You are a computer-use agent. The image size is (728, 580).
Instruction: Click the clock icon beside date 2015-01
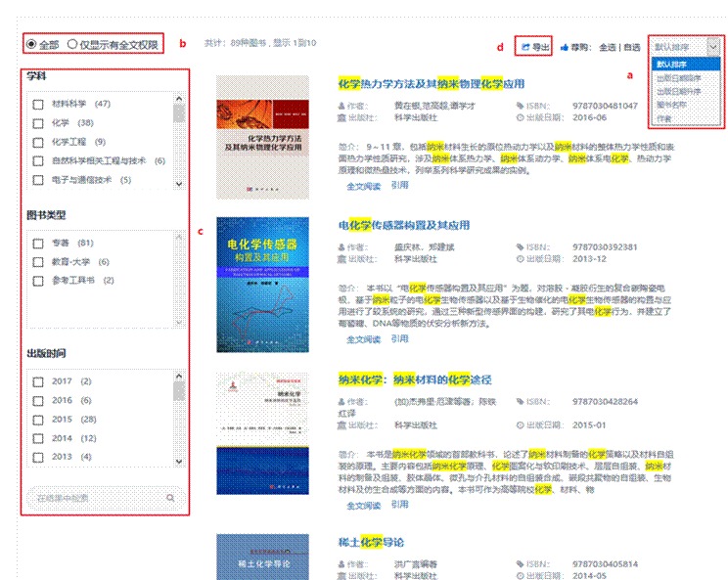point(520,425)
